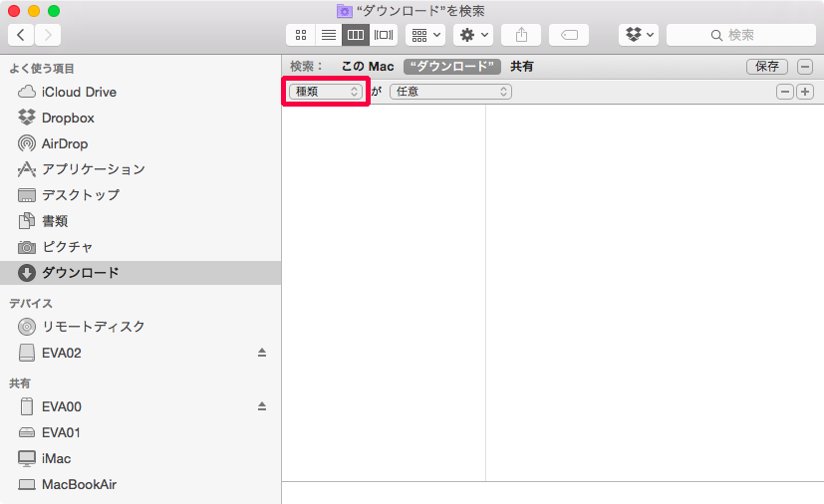Select AirDrop in the sidebar
This screenshot has height=504, width=824.
click(140, 143)
